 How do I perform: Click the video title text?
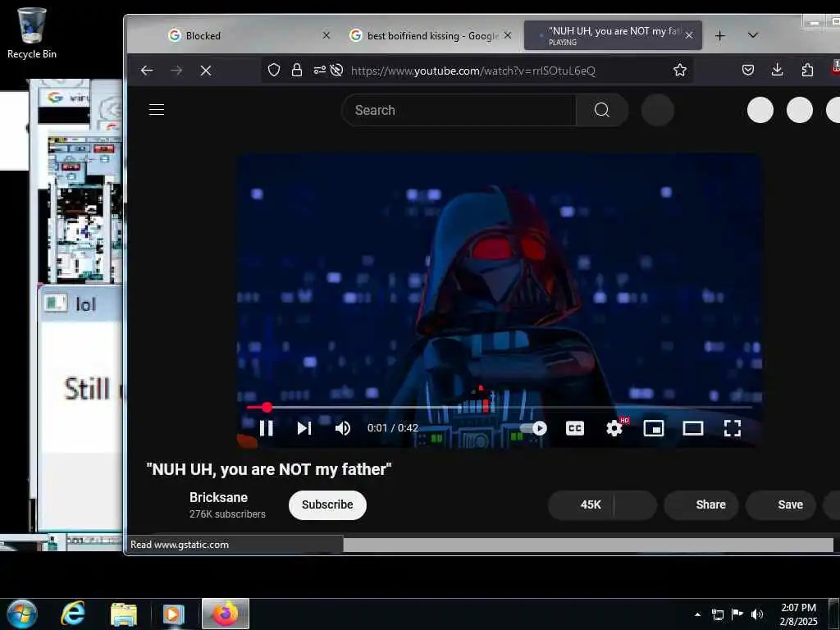point(269,469)
